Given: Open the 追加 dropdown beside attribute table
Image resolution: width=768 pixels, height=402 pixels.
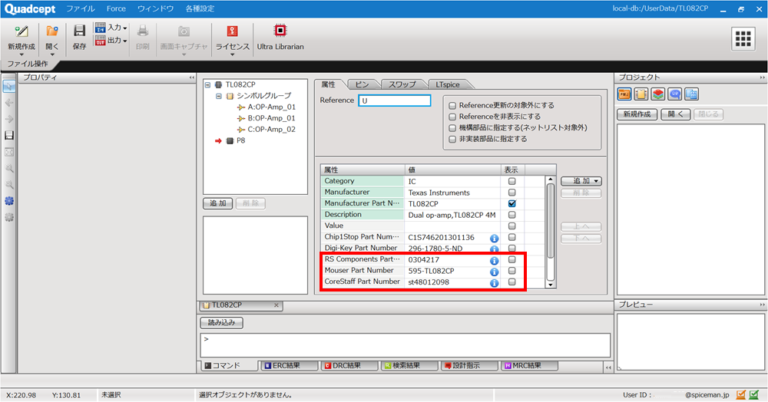Looking at the screenshot, I should [x=581, y=180].
